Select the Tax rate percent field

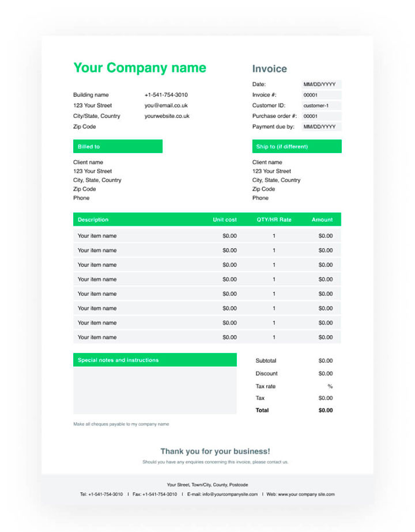click(330, 386)
